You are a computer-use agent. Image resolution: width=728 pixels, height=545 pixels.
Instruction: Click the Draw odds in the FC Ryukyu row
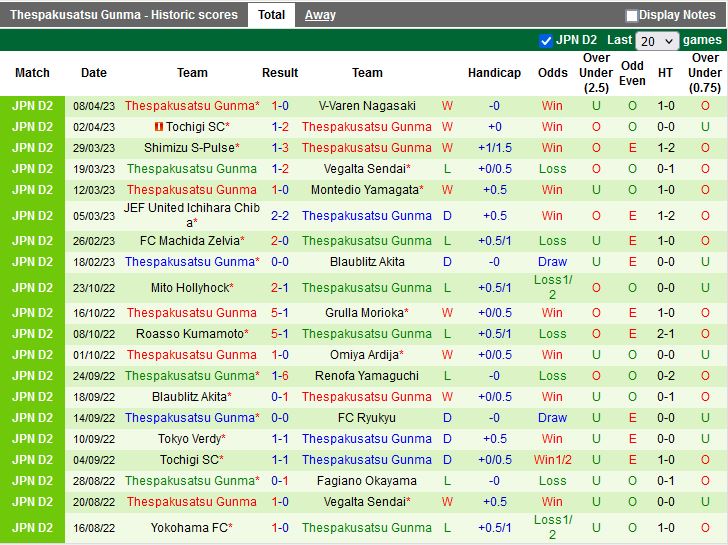[x=552, y=418]
